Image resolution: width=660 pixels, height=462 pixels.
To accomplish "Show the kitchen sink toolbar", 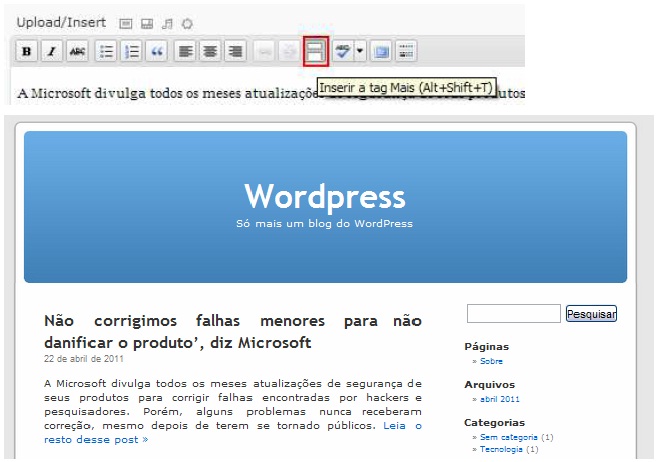I will (x=406, y=51).
